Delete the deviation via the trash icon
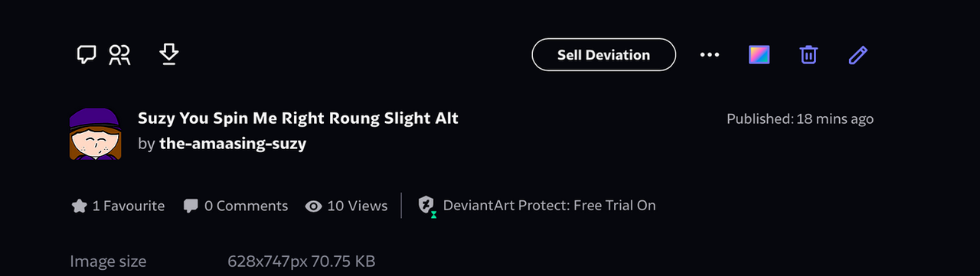980x276 pixels. 808,55
